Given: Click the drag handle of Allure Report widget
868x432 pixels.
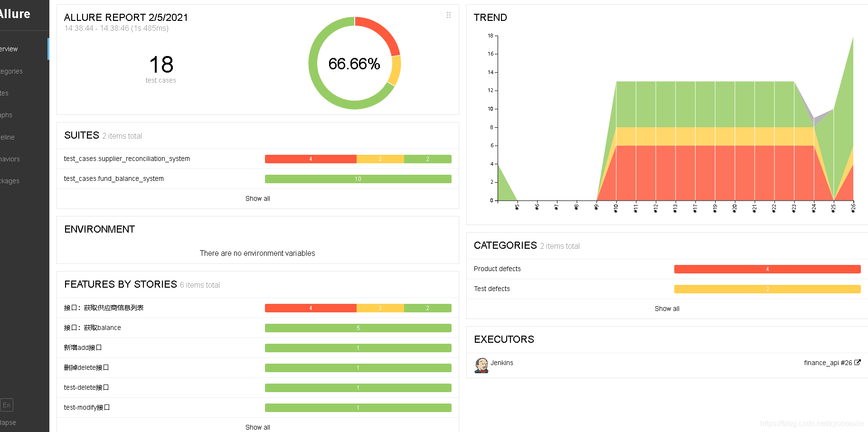Looking at the screenshot, I should coord(449,15).
